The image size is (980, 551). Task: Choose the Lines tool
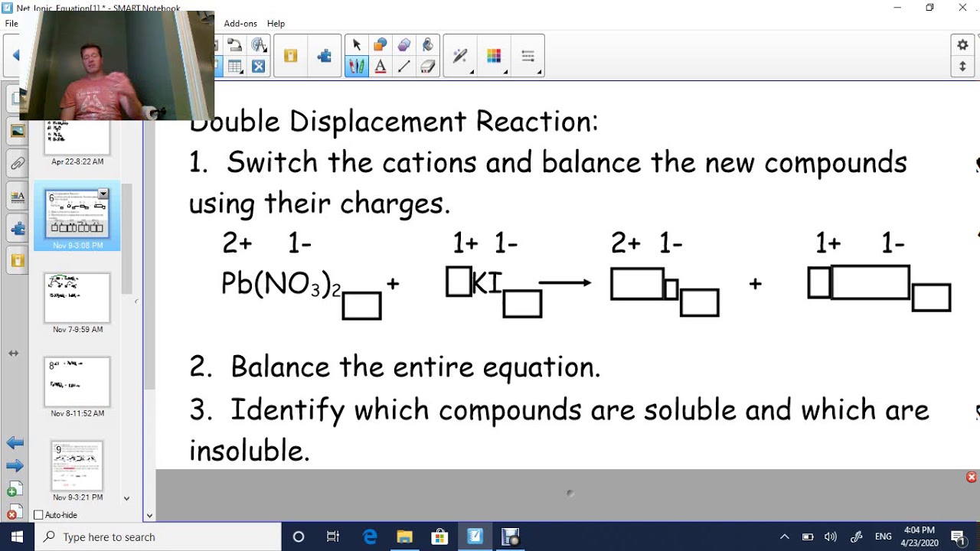click(404, 67)
